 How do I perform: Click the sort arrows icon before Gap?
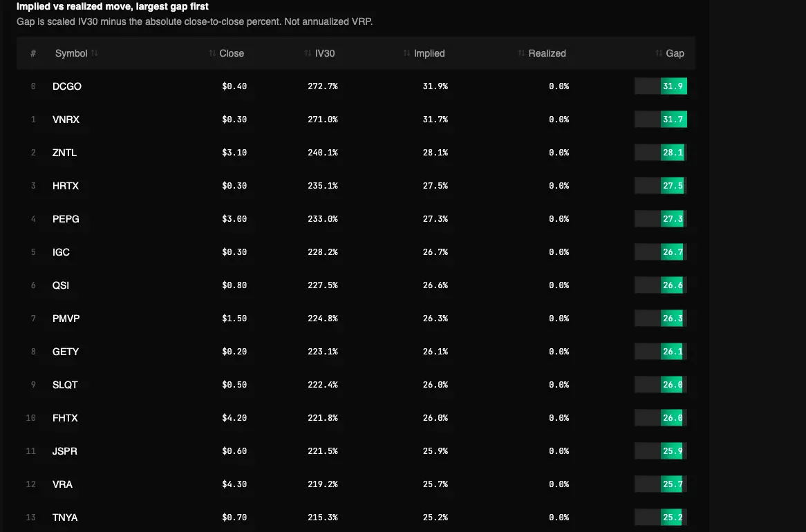659,53
